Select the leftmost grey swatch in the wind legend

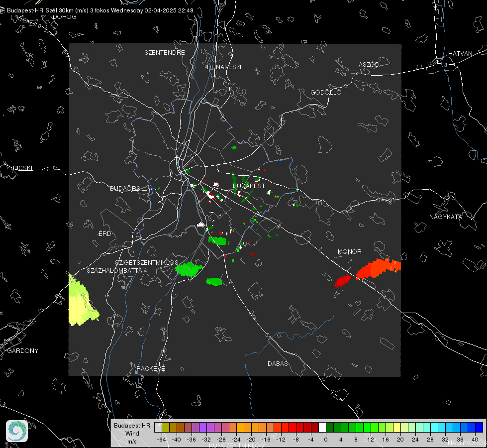(x=158, y=427)
